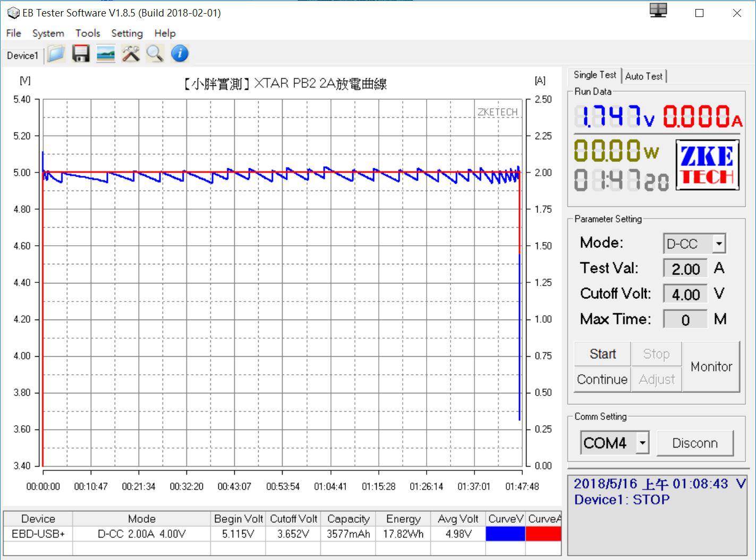The image size is (756, 560).
Task: Open the hammer and wrench tools icon
Action: [x=130, y=54]
